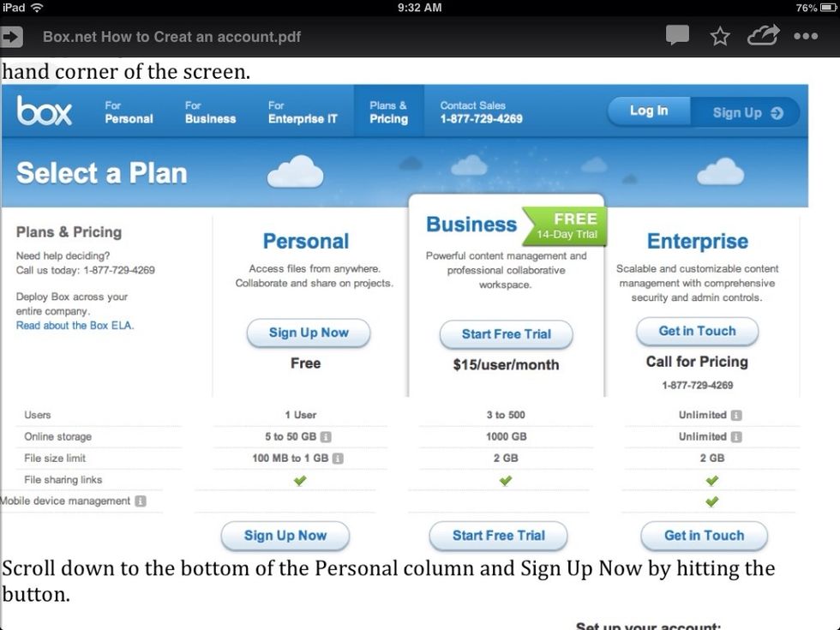Open the Read about the Box ELA link
Screen dimensions: 840x630
(x=75, y=326)
